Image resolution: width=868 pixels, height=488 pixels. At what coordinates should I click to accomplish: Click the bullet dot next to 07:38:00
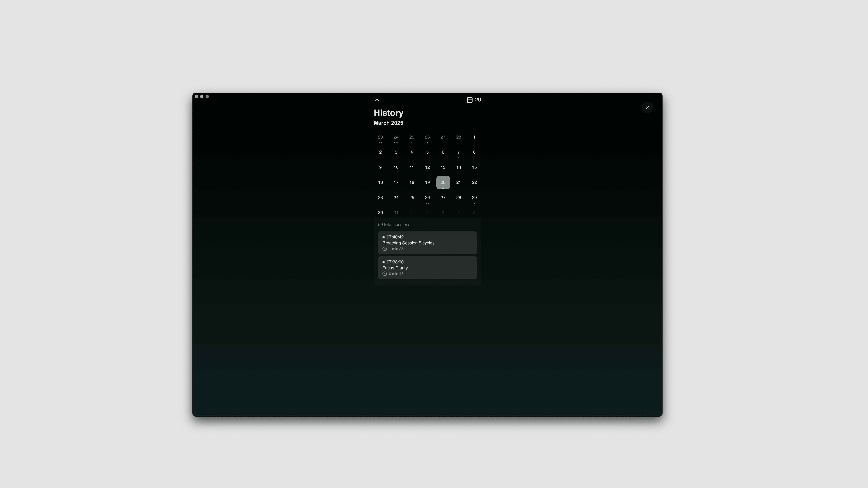pos(383,262)
